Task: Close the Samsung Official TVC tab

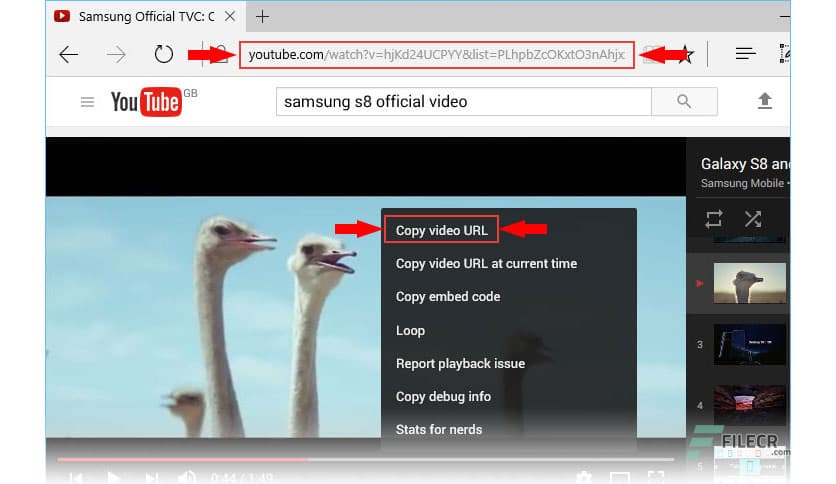Action: 230,17
